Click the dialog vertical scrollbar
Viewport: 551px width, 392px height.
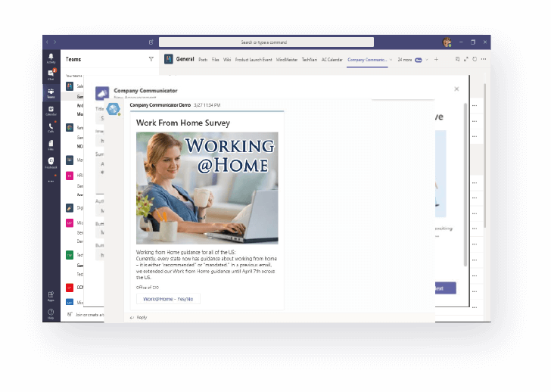point(465,185)
